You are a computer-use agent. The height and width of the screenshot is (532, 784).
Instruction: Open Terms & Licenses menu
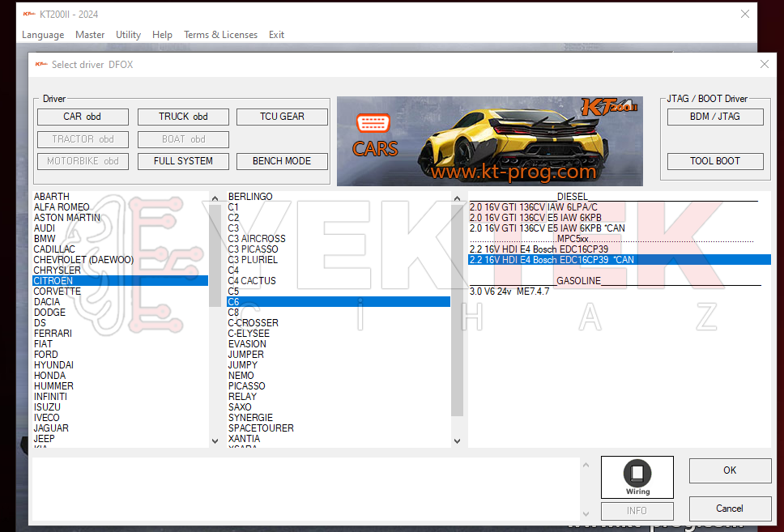(220, 35)
